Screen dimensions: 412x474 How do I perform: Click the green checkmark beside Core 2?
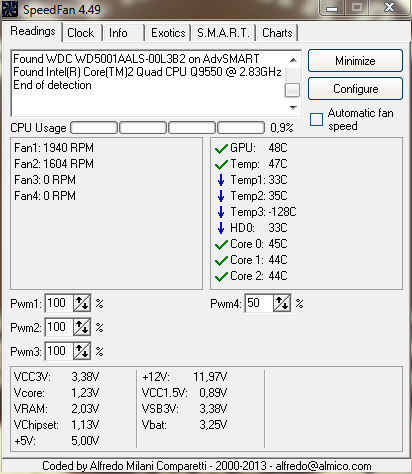click(221, 276)
